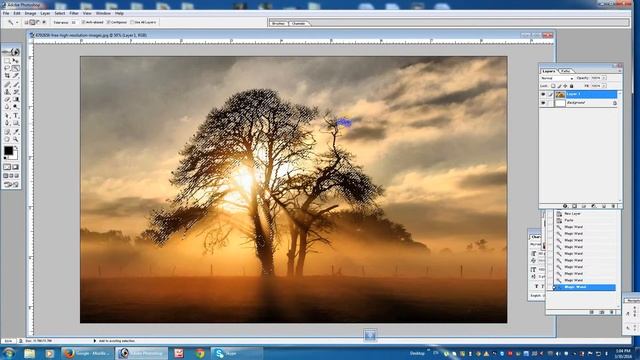
Task: Select the Eyedropper tool
Action: [16, 132]
